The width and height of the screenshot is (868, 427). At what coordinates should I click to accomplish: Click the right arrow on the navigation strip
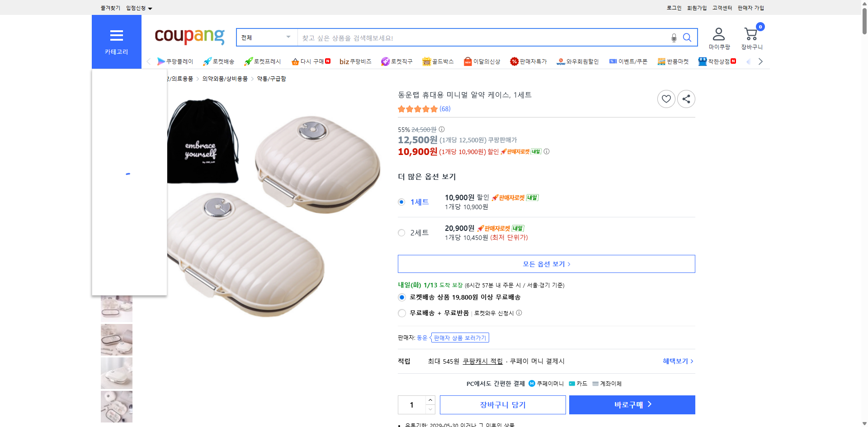(x=761, y=61)
